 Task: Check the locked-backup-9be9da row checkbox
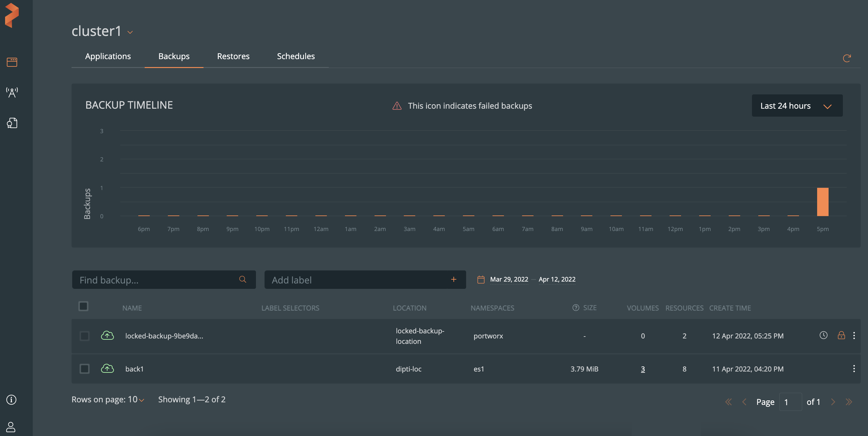84,336
